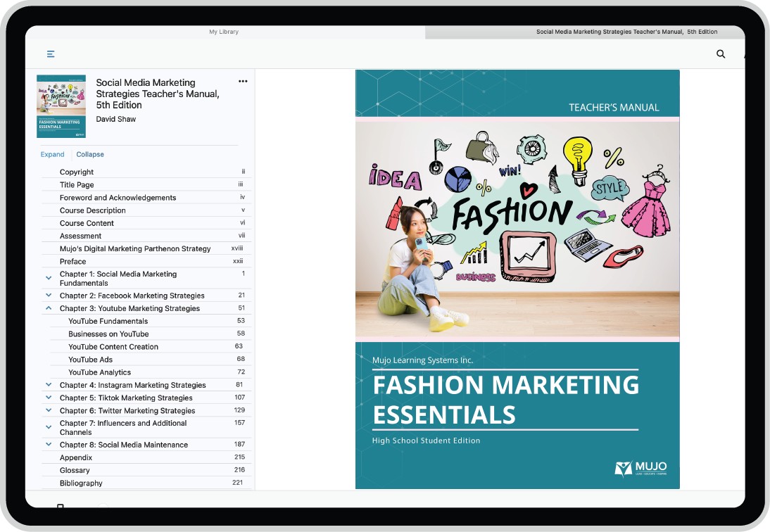The image size is (770, 532).
Task: Open Chapter 5: Tiktok Marketing Strategies title
Action: coord(126,398)
